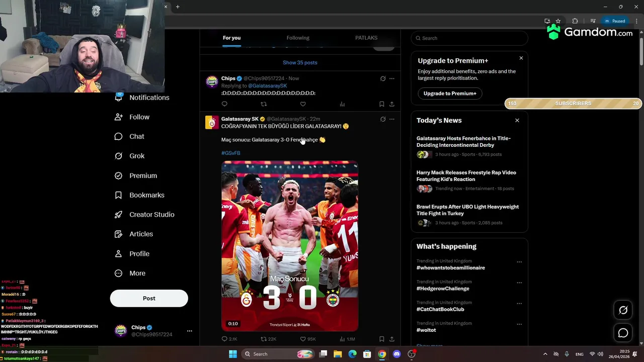Image resolution: width=644 pixels, height=362 pixels.
Task: Open Creator Studio from the sidebar
Action: tap(144, 215)
